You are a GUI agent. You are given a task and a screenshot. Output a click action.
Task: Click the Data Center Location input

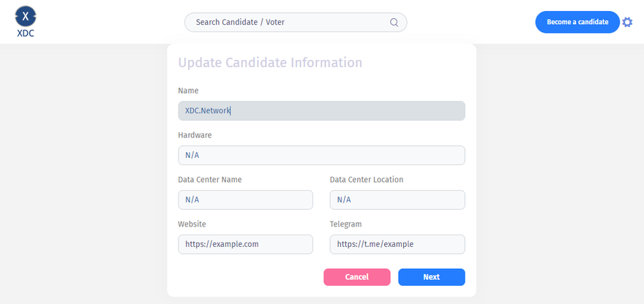coord(397,199)
